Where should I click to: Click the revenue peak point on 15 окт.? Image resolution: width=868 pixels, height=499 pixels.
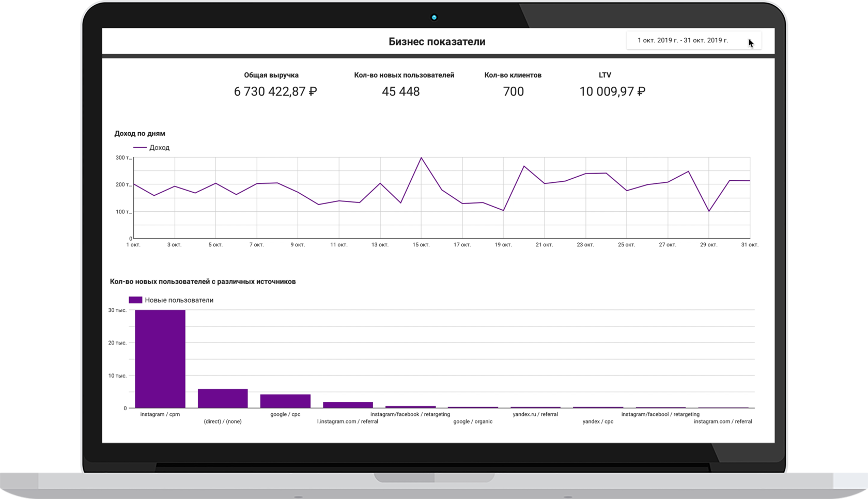click(x=421, y=158)
